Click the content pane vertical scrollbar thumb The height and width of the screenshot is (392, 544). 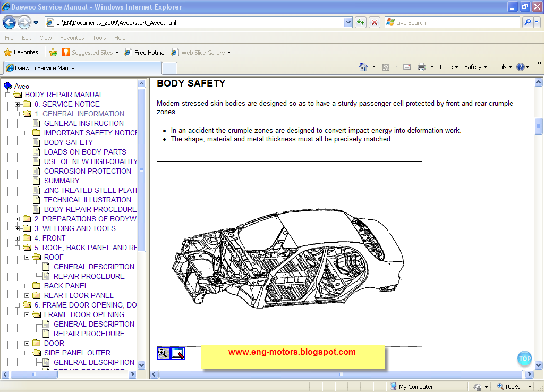pos(538,126)
